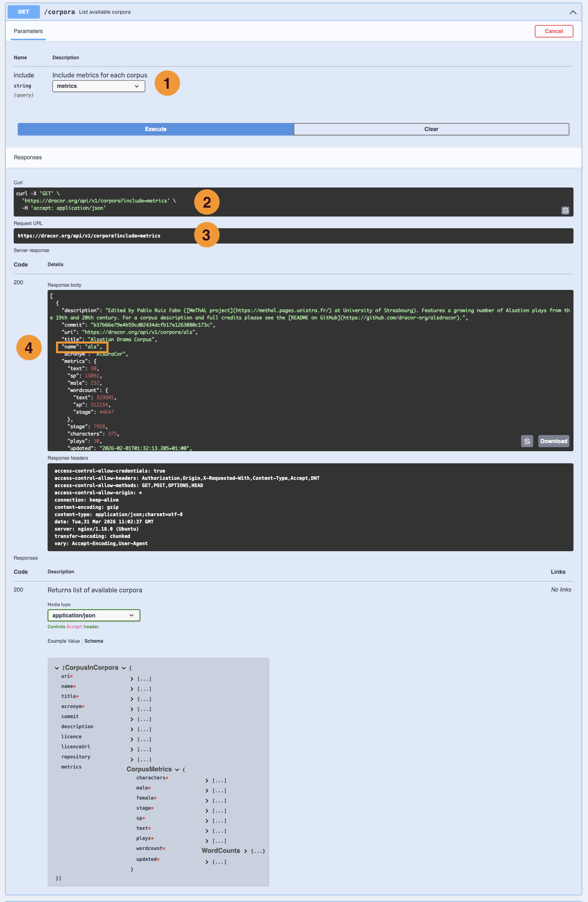Download the response body
The width and height of the screenshot is (588, 902).
pos(554,441)
